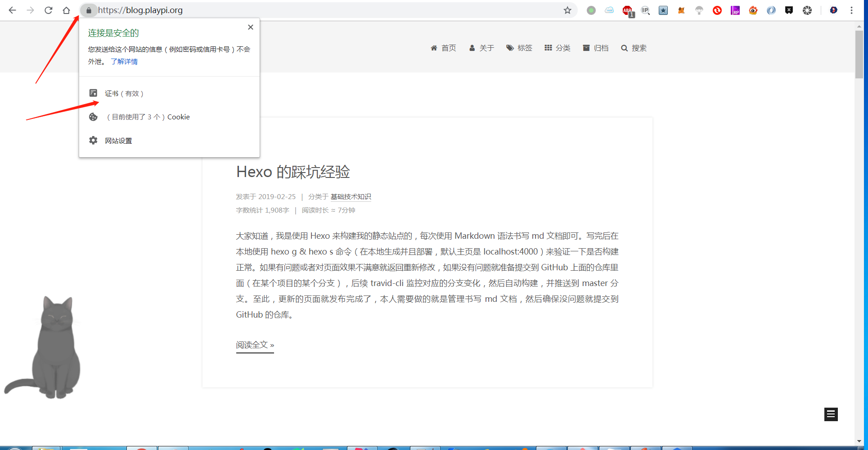868x450 pixels.
Task: Click the browser forward arrow
Action: [x=30, y=10]
